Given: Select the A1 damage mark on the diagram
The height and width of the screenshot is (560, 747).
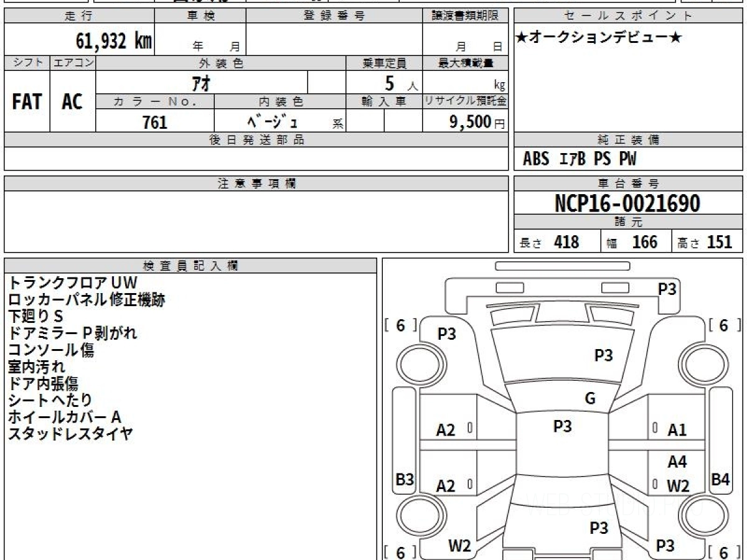Looking at the screenshot, I should pyautogui.click(x=677, y=429).
